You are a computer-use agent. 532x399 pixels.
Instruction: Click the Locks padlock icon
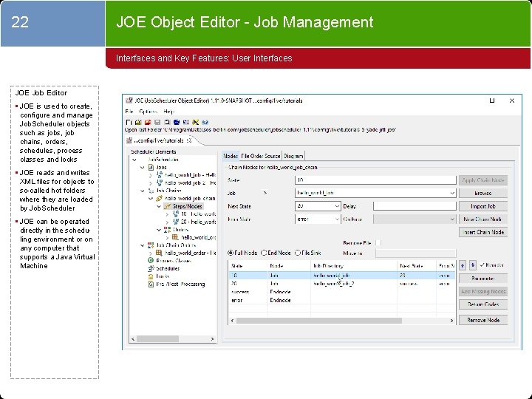pos(151,276)
